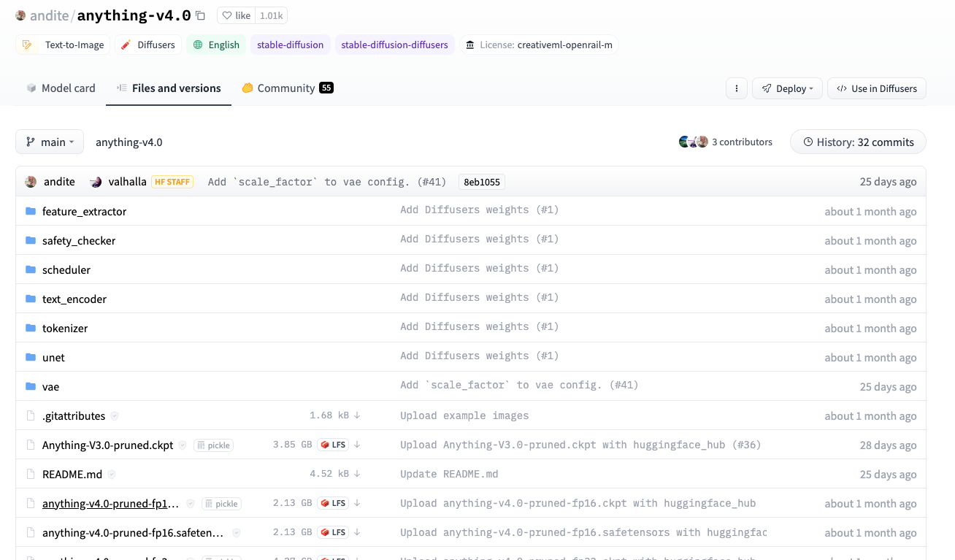Viewport: 955px width, 560px height.
Task: Open History: 32 commits
Action: pyautogui.click(x=858, y=142)
